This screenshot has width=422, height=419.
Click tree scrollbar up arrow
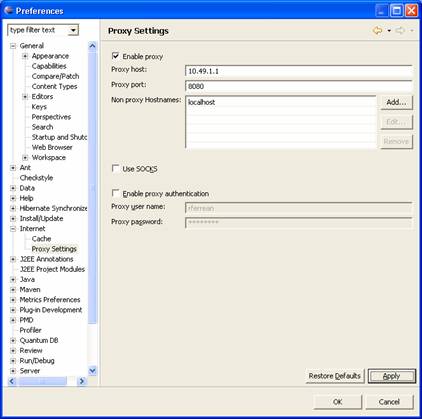pyautogui.click(x=92, y=46)
